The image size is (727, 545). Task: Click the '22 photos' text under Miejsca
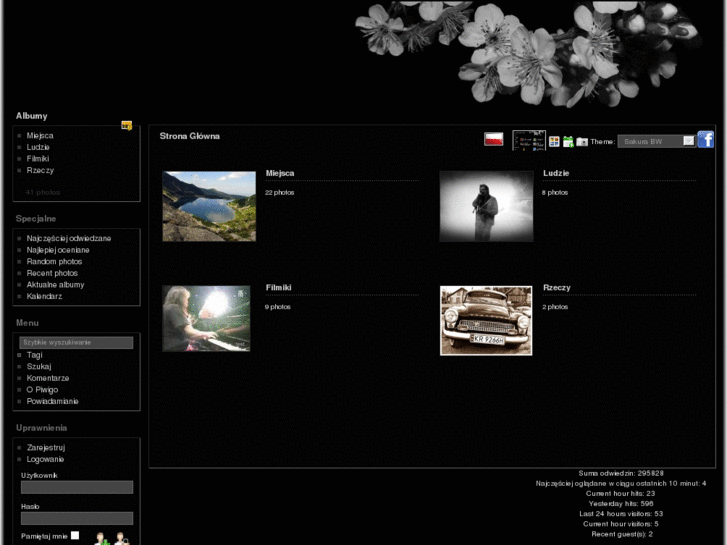point(280,192)
